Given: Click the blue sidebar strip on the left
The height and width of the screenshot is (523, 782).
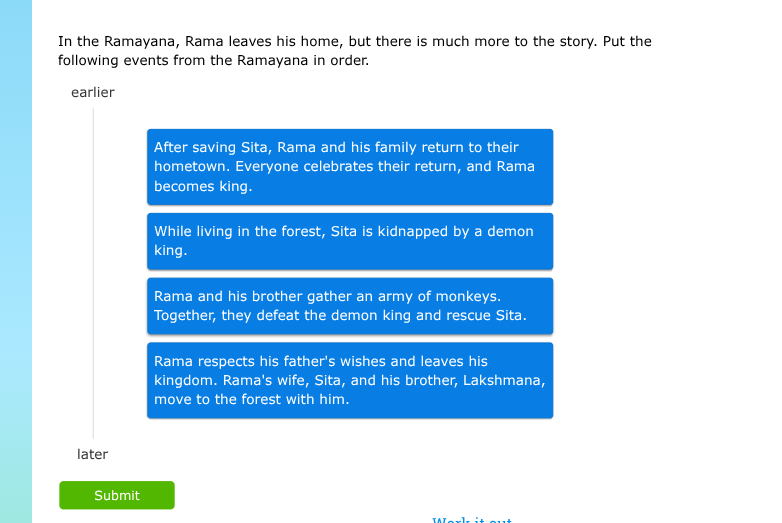Looking at the screenshot, I should click(x=15, y=261).
